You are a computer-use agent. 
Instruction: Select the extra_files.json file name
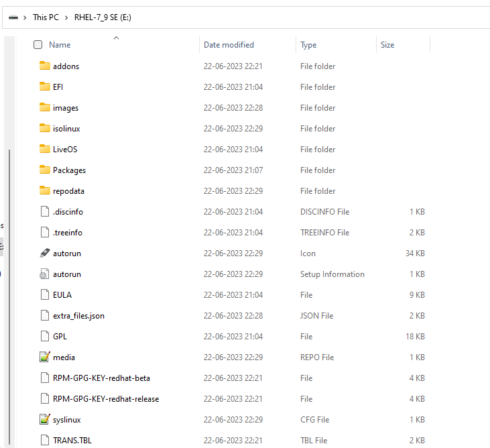tap(78, 316)
